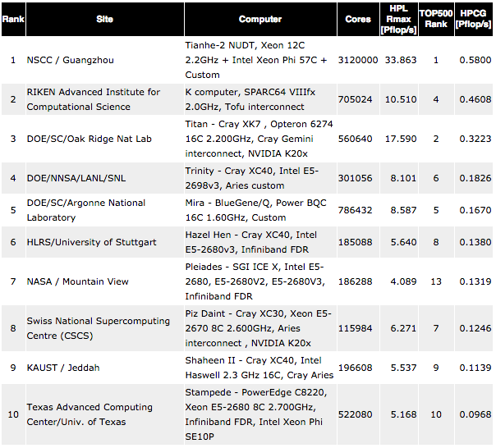The image size is (496, 448).
Task: Select the Titan - Cray XK7 description
Action: (x=259, y=139)
